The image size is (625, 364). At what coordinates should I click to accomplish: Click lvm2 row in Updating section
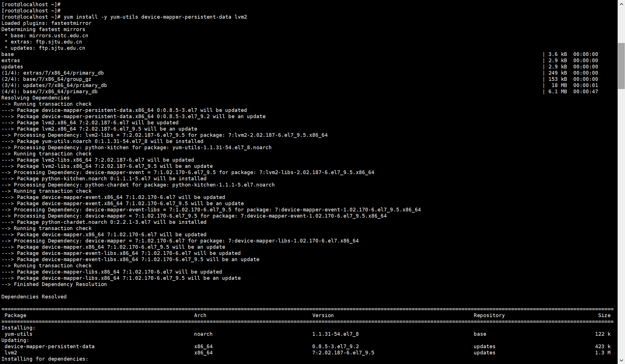pos(11,353)
